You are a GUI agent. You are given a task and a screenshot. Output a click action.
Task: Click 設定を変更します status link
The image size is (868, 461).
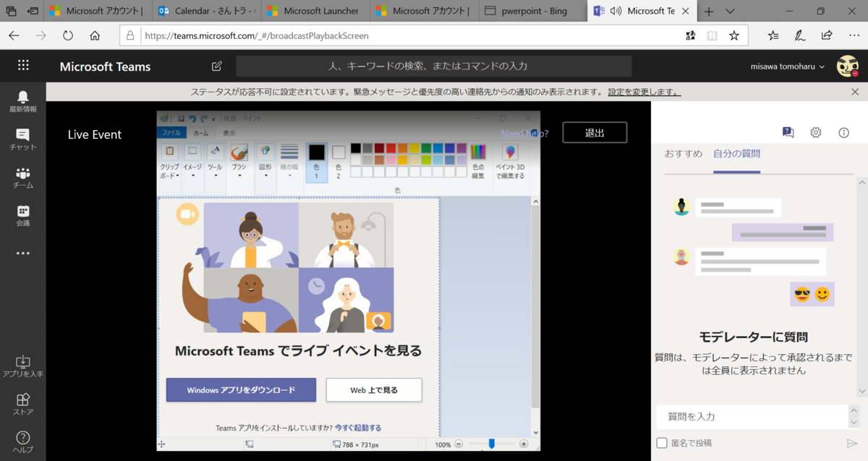(644, 92)
